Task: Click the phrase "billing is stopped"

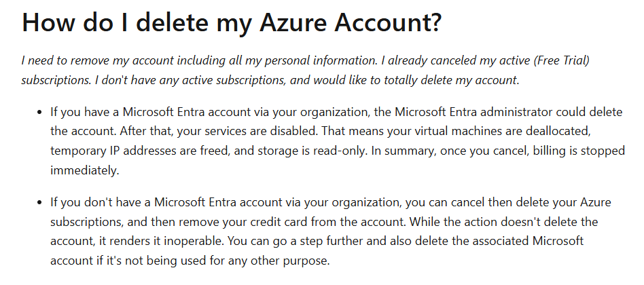Action: point(579,151)
